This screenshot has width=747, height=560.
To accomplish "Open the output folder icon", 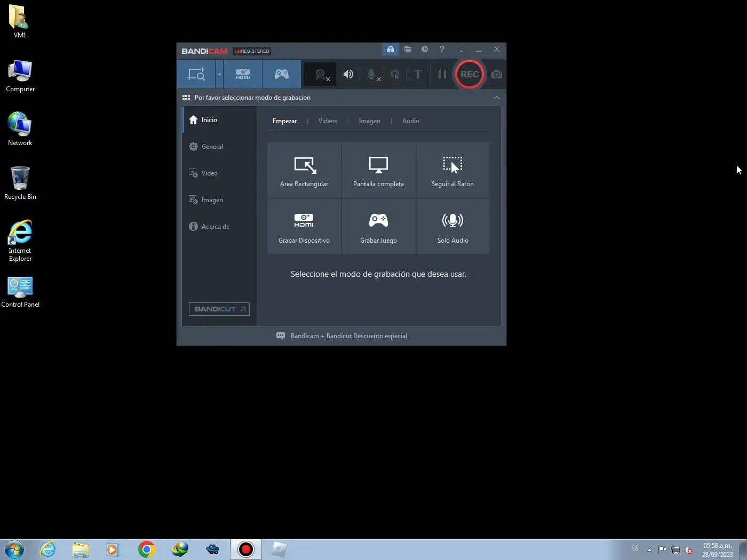I will [408, 49].
